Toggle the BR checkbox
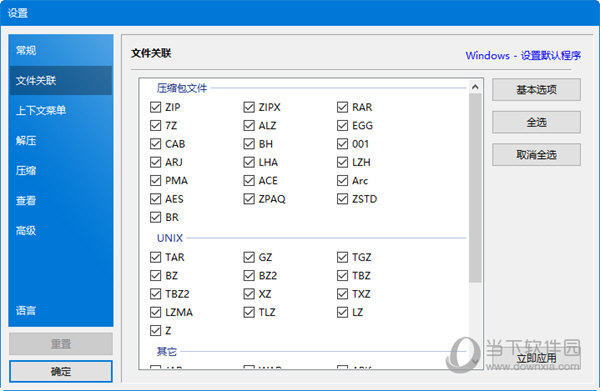Image resolution: width=600 pixels, height=391 pixels. click(x=155, y=217)
